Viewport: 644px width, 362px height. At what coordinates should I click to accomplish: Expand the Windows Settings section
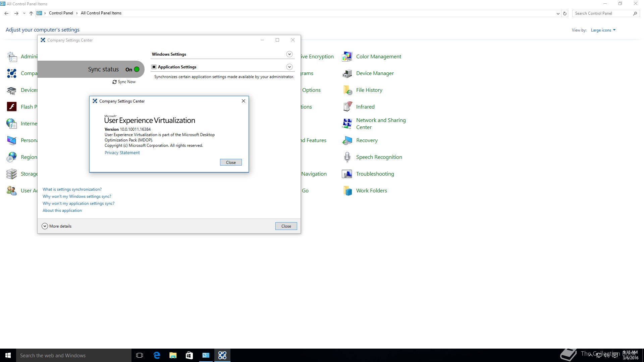coord(289,54)
